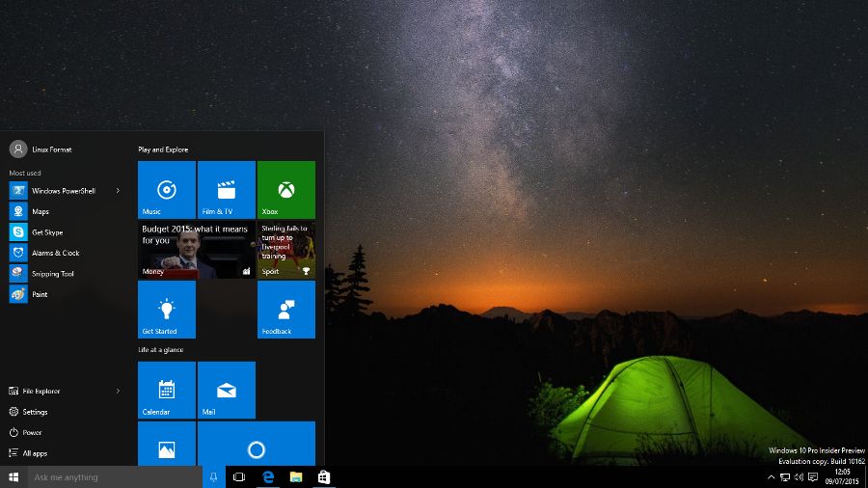Click the network icon in system tray
The image size is (868, 488).
point(785,477)
